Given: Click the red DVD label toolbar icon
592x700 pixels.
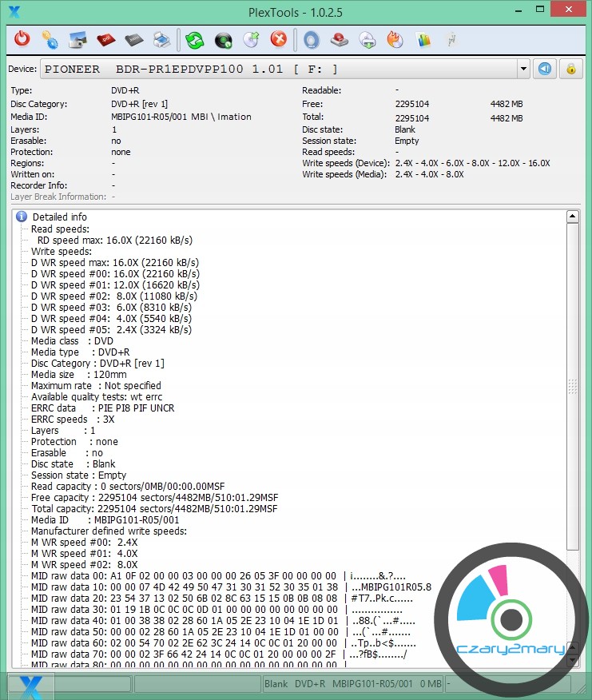Looking at the screenshot, I should (105, 39).
